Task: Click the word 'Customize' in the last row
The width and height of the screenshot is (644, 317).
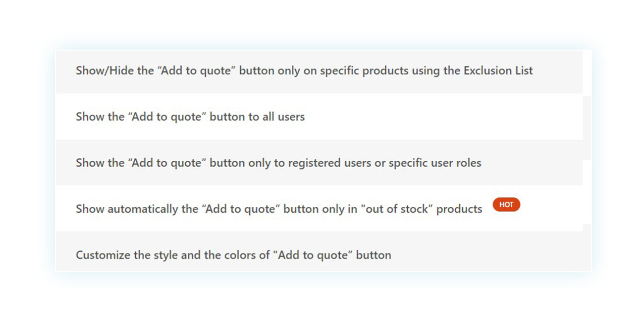Action: [x=103, y=255]
